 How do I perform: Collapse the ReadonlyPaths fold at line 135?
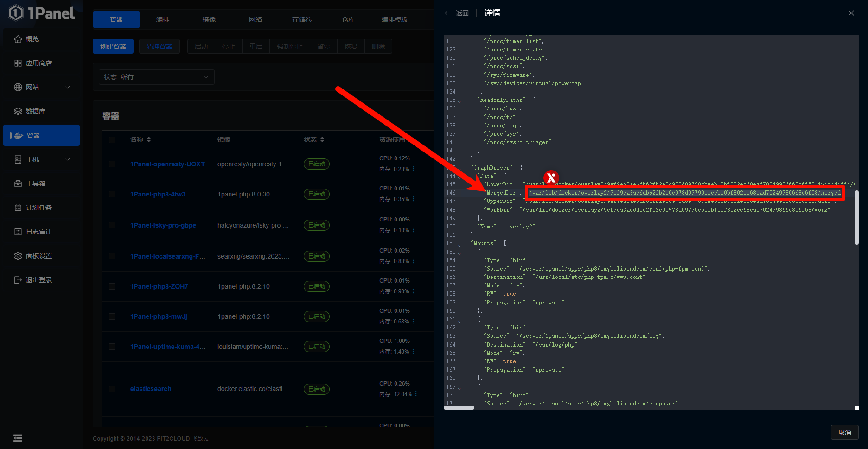point(460,101)
